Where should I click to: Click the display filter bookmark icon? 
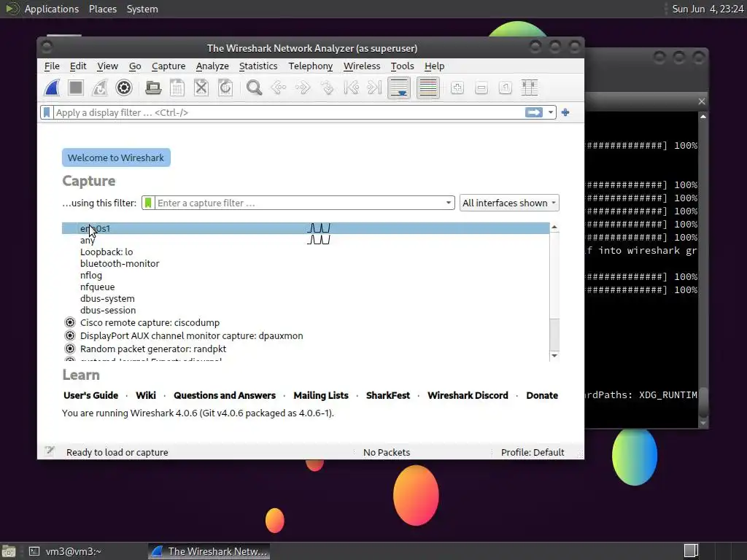(x=47, y=112)
